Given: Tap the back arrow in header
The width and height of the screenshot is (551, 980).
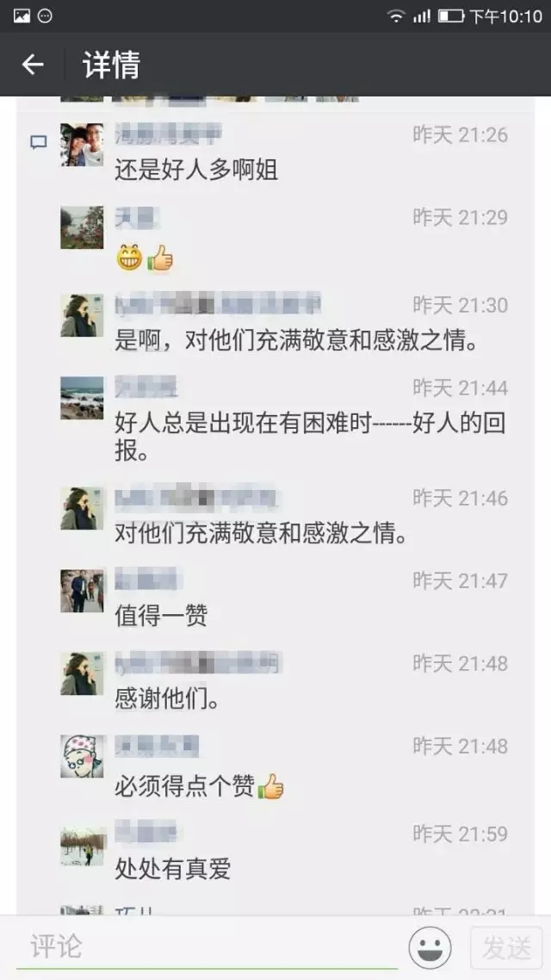Looking at the screenshot, I should [x=33, y=65].
